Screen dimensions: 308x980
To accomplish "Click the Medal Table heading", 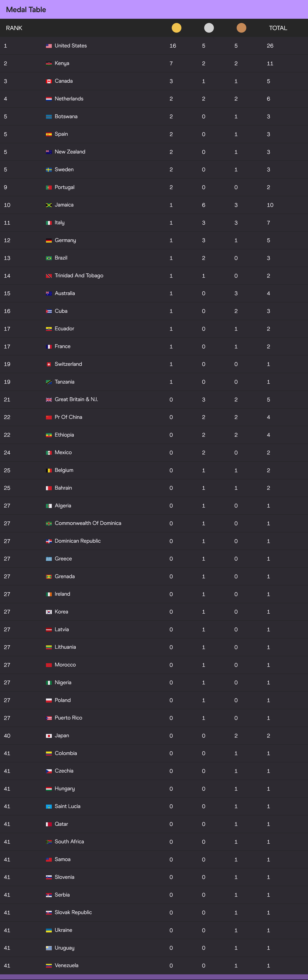I will point(26,9).
